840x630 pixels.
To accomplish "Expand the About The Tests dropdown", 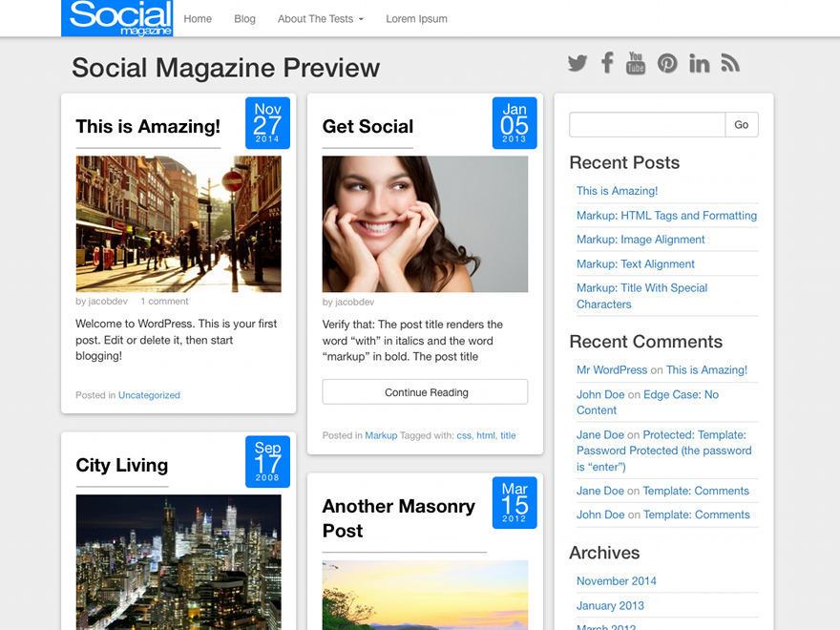I will [320, 19].
